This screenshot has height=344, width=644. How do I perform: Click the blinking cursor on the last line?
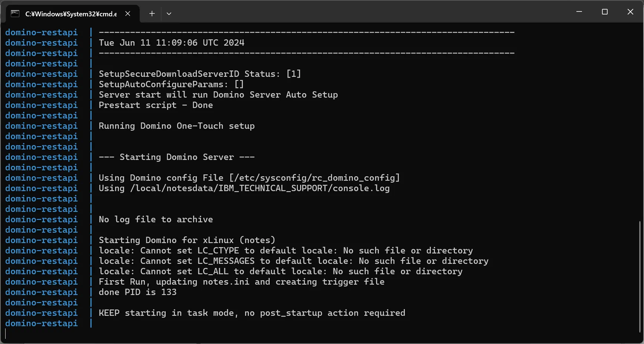coord(6,334)
